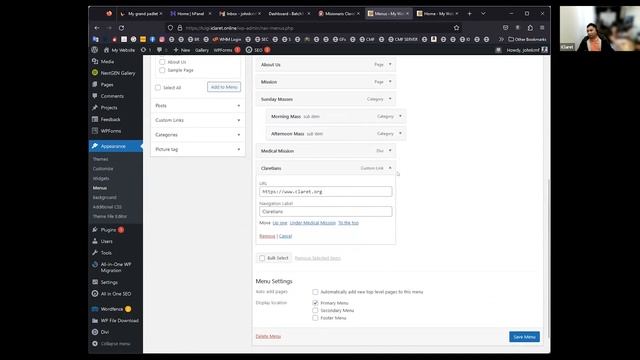Open the browser extensions puzzle icon
Image resolution: width=640 pixels, height=360 pixels.
point(530,28)
